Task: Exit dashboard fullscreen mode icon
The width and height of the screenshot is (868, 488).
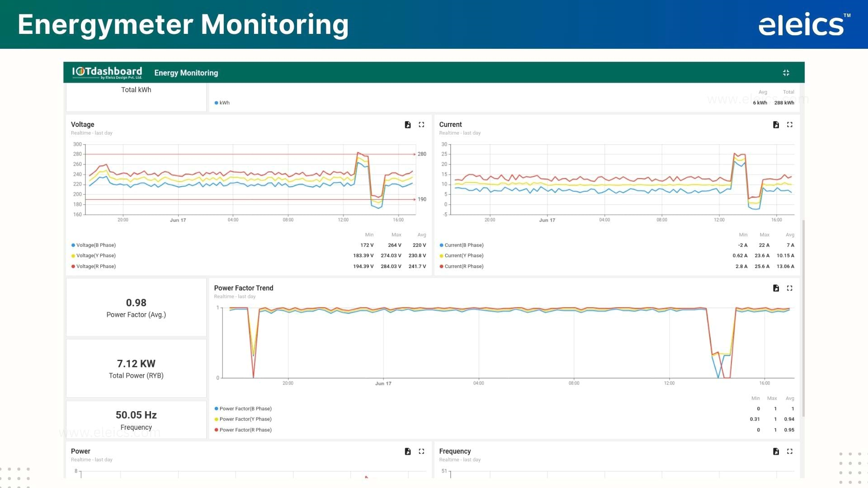Action: (x=786, y=73)
